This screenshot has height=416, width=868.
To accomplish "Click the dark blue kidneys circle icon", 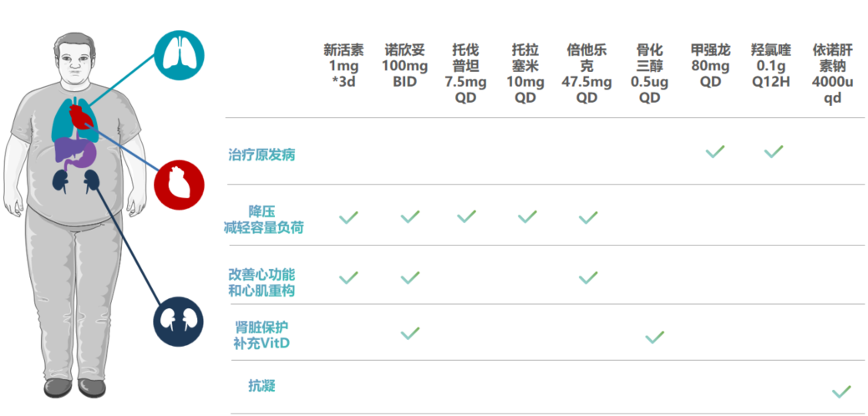I will click(x=179, y=322).
